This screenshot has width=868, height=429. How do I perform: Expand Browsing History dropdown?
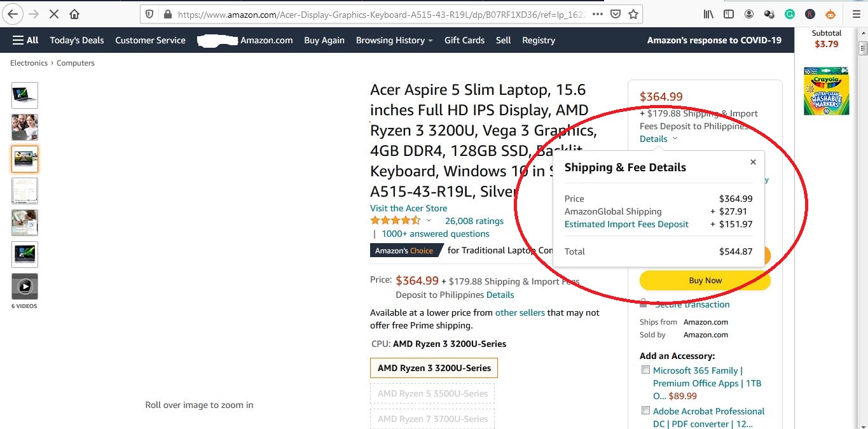[394, 40]
